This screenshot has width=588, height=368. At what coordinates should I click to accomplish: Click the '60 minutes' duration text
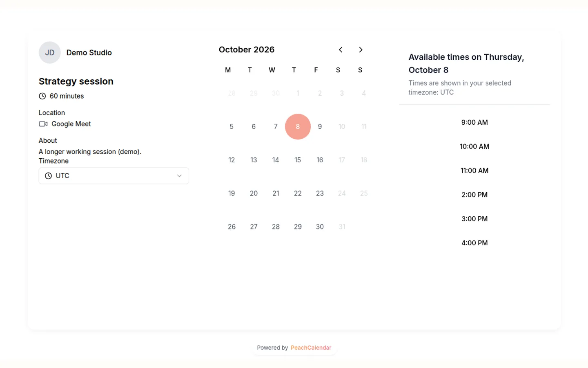pos(67,96)
